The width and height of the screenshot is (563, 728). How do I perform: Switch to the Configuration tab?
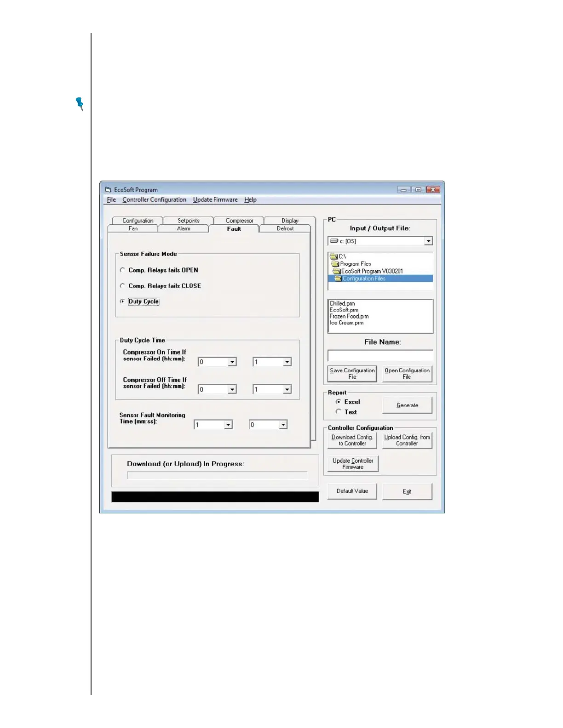click(138, 221)
